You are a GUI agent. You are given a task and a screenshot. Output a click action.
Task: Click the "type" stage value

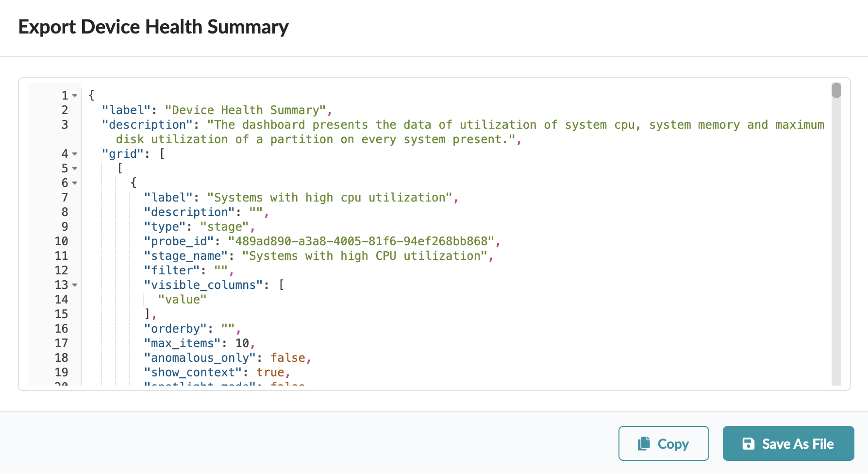224,227
